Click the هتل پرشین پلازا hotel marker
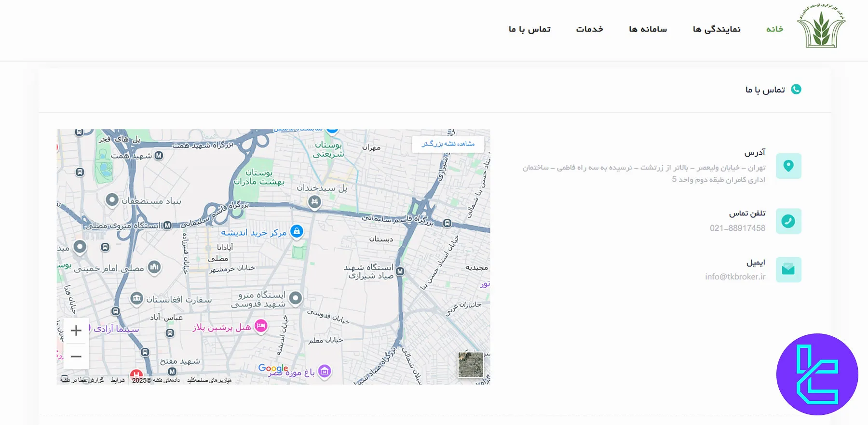Screen dimensions: 868x425 click(x=261, y=326)
